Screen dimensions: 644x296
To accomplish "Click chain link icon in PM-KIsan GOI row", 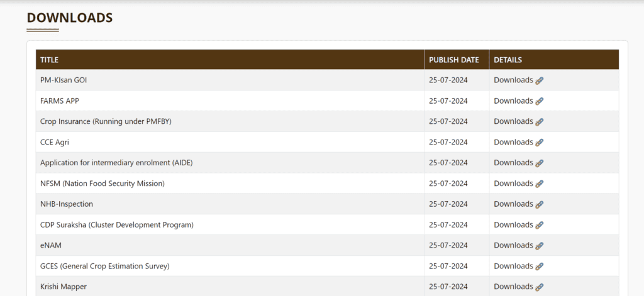I will click(539, 81).
